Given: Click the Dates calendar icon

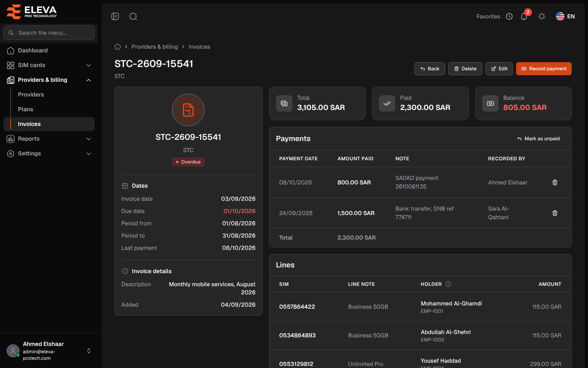Looking at the screenshot, I should coord(125,186).
